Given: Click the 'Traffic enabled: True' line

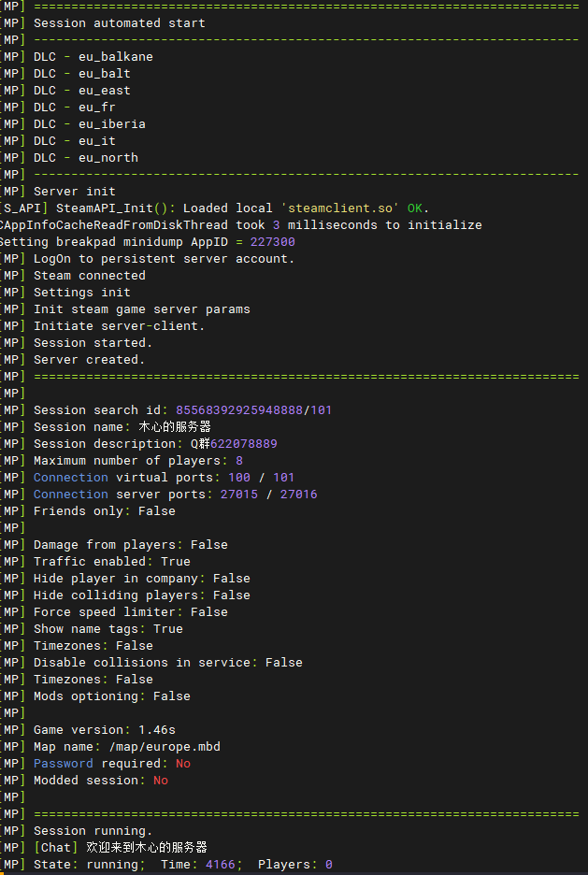Looking at the screenshot, I should [112, 561].
